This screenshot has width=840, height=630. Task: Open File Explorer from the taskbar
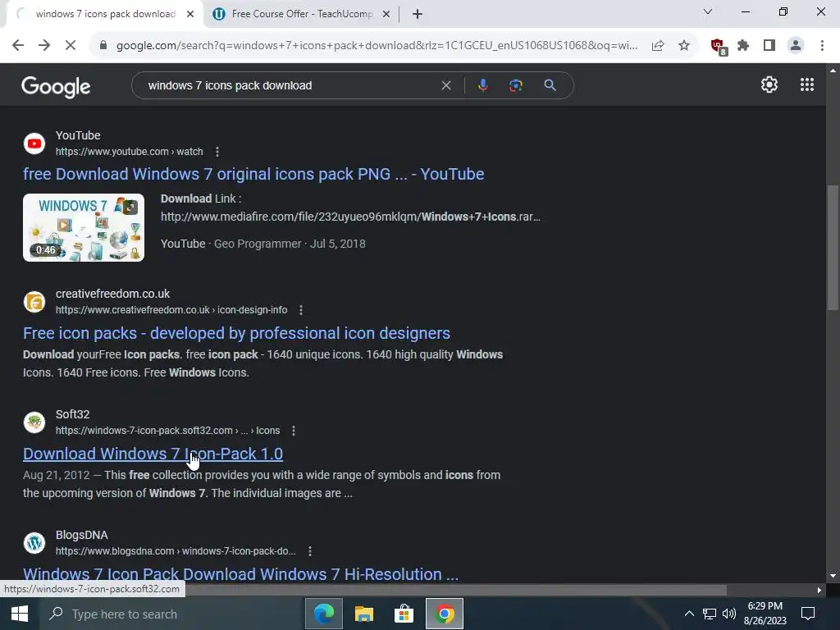[363, 614]
